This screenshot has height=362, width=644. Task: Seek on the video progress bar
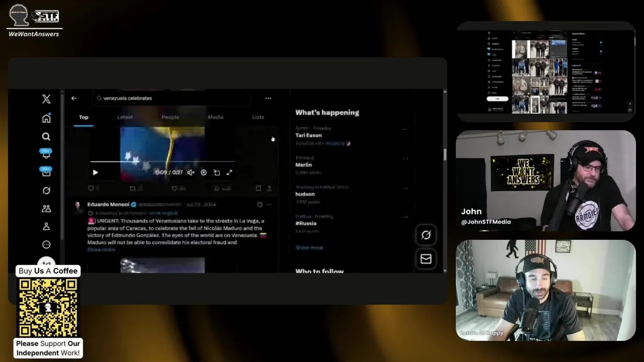pos(162,162)
